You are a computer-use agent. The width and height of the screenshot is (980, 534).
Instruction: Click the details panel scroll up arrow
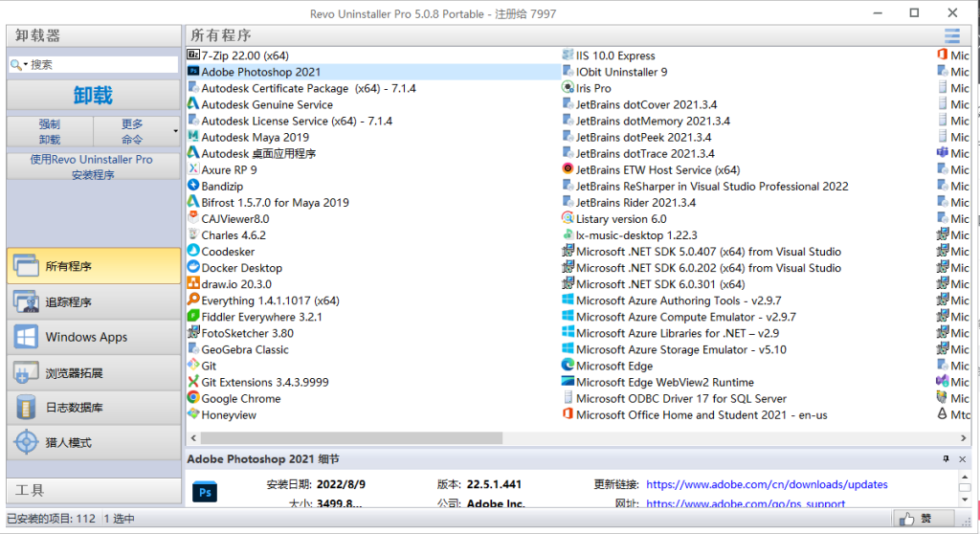[965, 477]
